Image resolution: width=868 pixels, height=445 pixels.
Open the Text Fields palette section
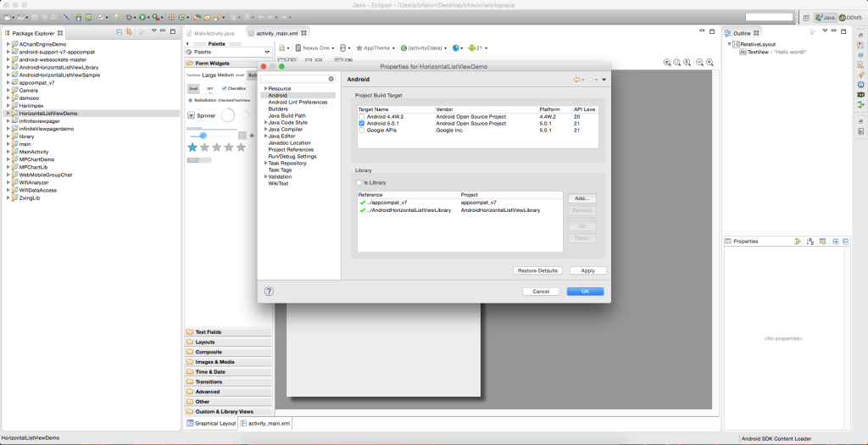(228, 332)
